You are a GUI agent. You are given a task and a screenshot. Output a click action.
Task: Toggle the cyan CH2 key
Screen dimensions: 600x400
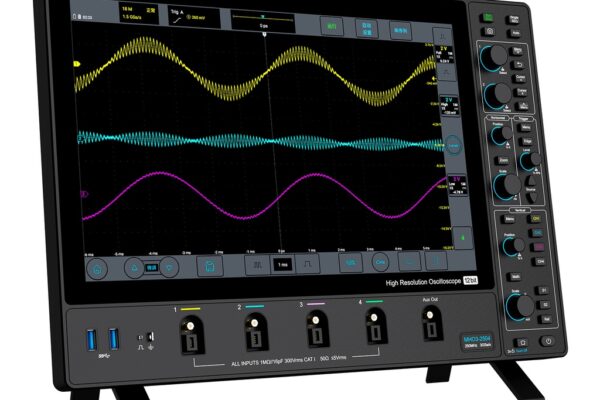(537, 233)
